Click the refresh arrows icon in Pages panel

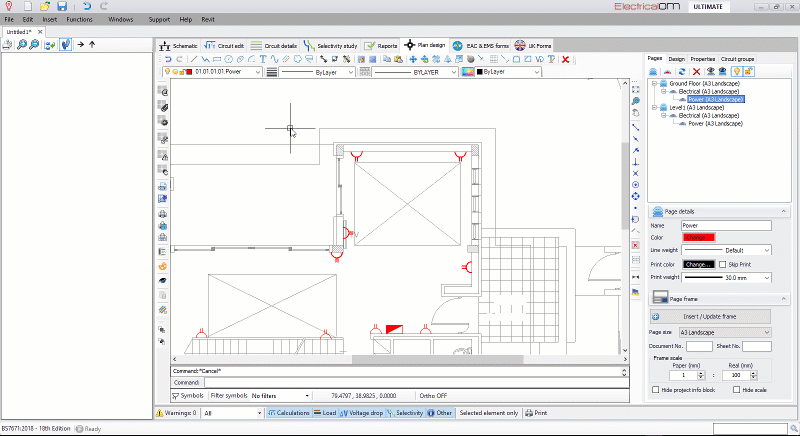[682, 71]
